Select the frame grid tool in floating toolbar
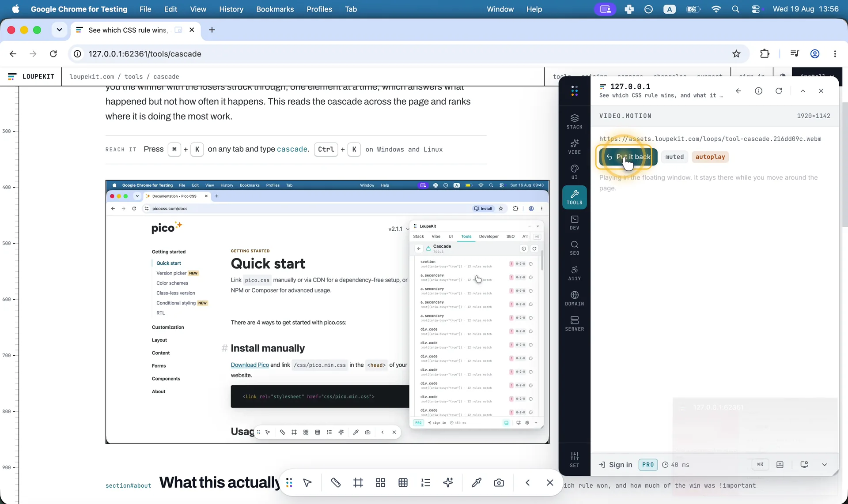This screenshot has width=848, height=504. point(358,482)
